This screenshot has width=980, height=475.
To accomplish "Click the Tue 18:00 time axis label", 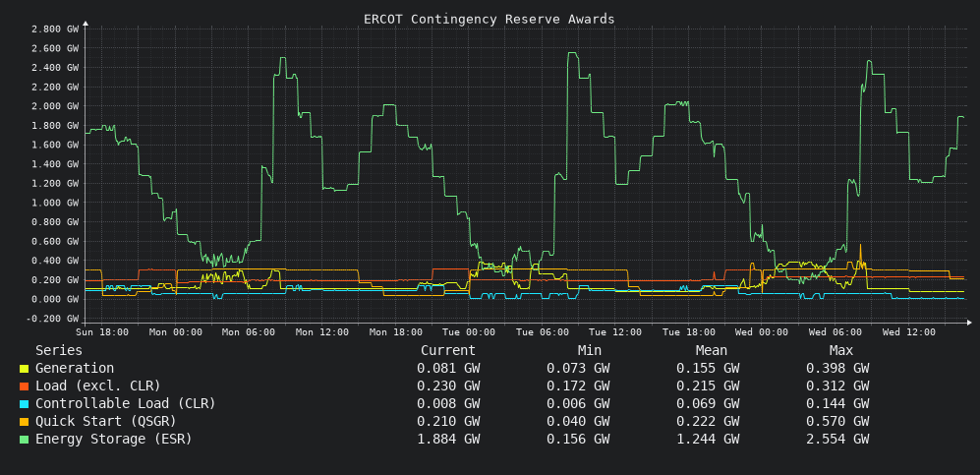I will pos(689,332).
